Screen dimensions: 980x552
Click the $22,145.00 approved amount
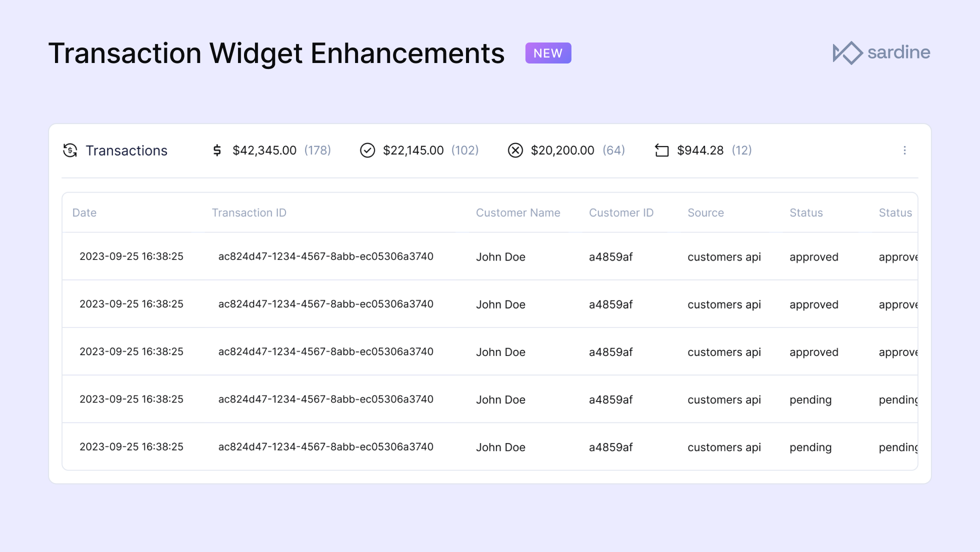[x=413, y=150]
